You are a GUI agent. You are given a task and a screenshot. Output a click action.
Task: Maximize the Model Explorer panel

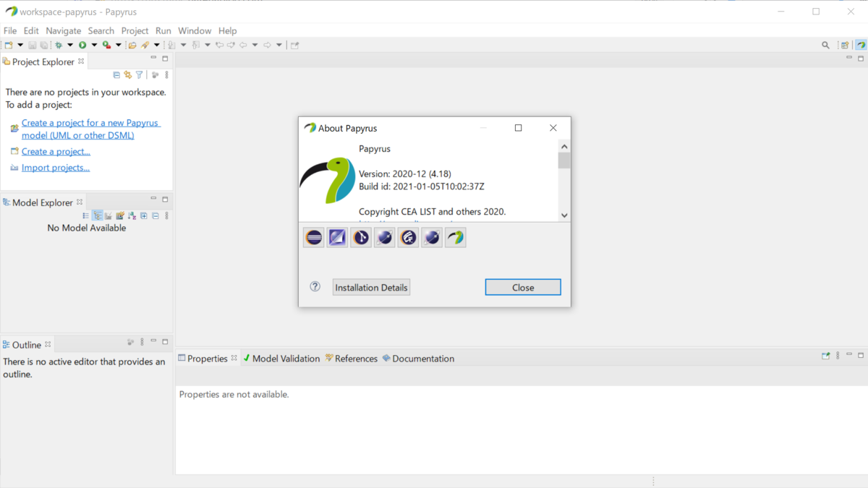pos(165,200)
